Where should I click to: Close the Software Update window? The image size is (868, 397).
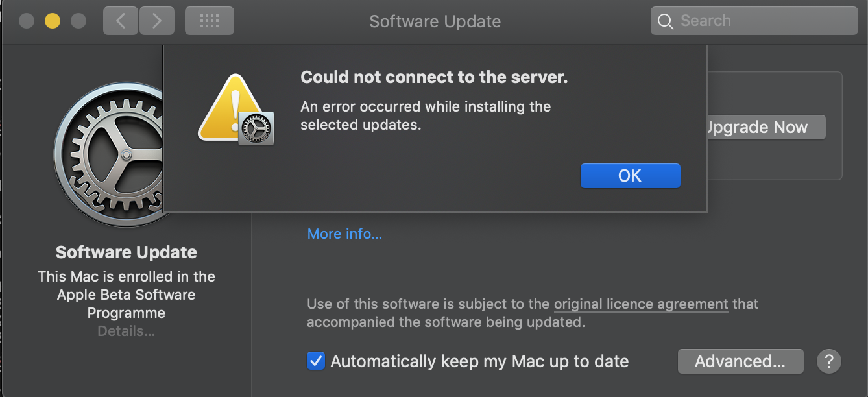pyautogui.click(x=27, y=21)
